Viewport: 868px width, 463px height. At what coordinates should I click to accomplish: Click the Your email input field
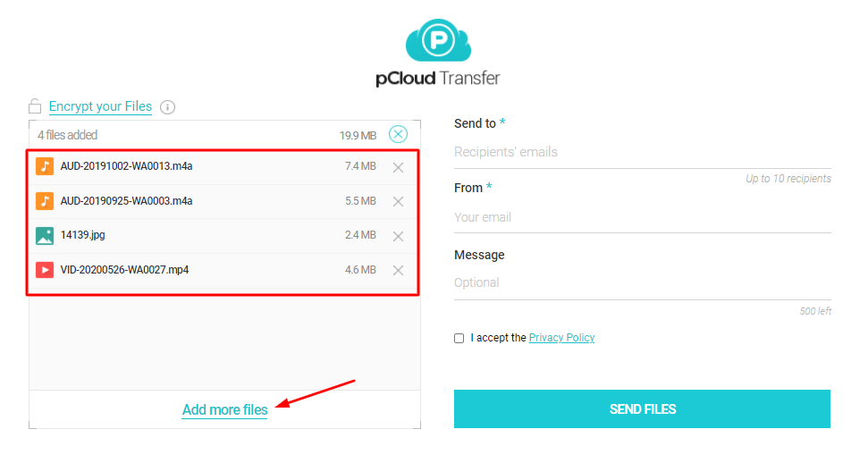coord(642,217)
